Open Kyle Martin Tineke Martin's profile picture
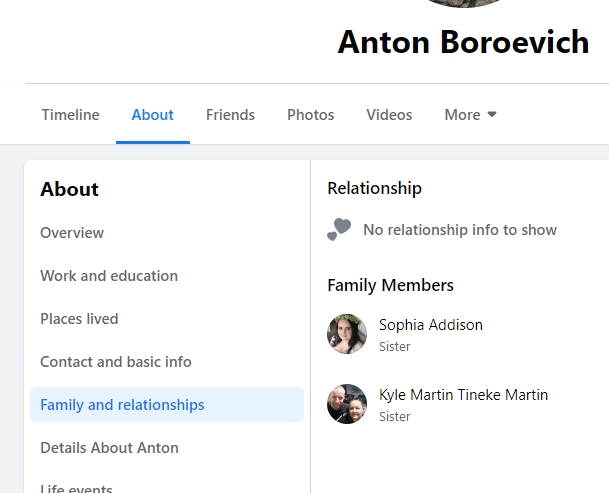The width and height of the screenshot is (609, 493). [x=347, y=404]
